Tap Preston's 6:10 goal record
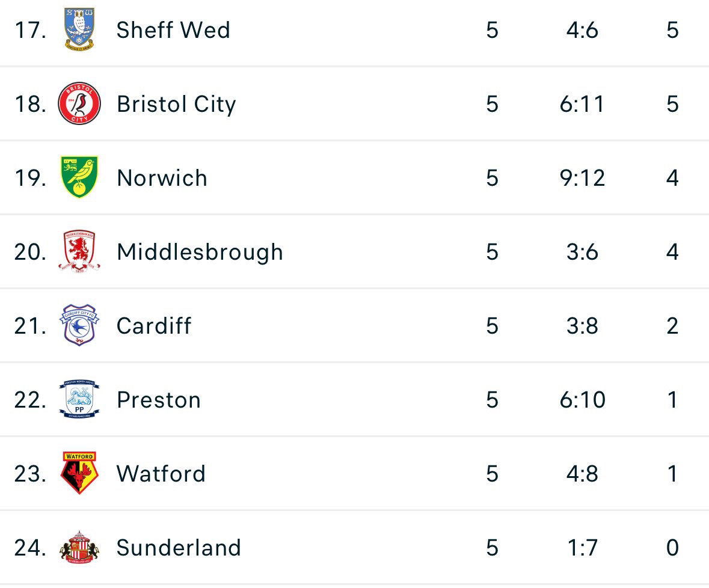The image size is (709, 588). [x=582, y=400]
